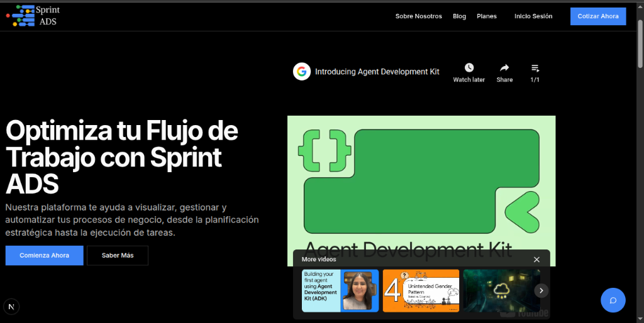Open the playlist 1/1 icon
Viewport: 644px width, 323px height.
pyautogui.click(x=535, y=73)
